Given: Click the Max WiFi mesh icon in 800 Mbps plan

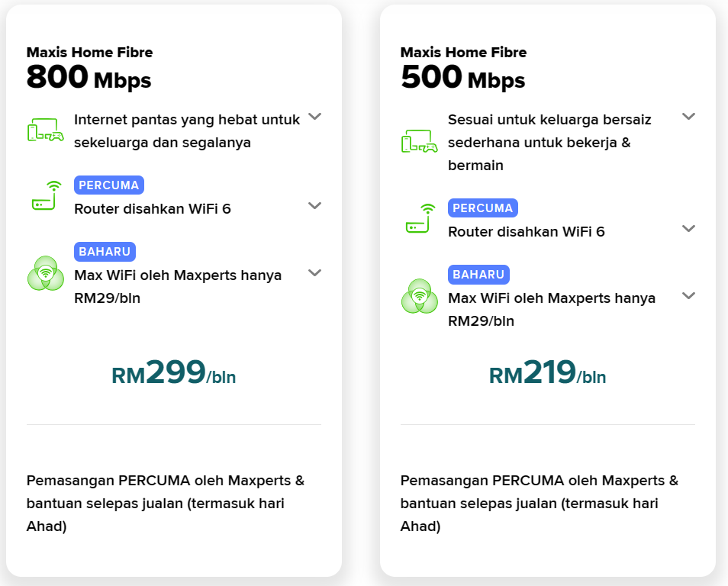Looking at the screenshot, I should point(45,273).
